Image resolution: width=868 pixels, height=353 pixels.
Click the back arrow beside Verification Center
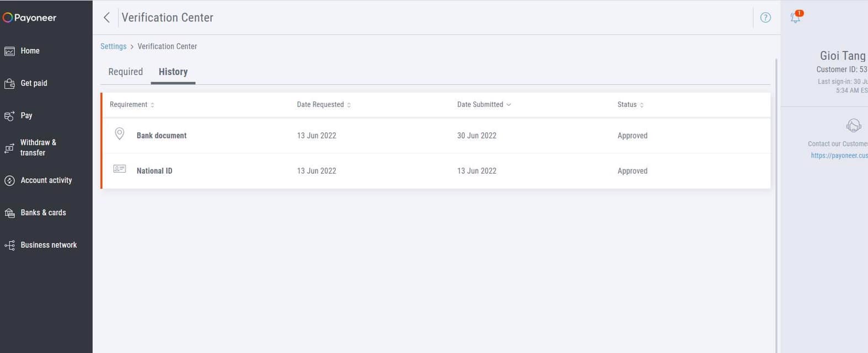(107, 18)
